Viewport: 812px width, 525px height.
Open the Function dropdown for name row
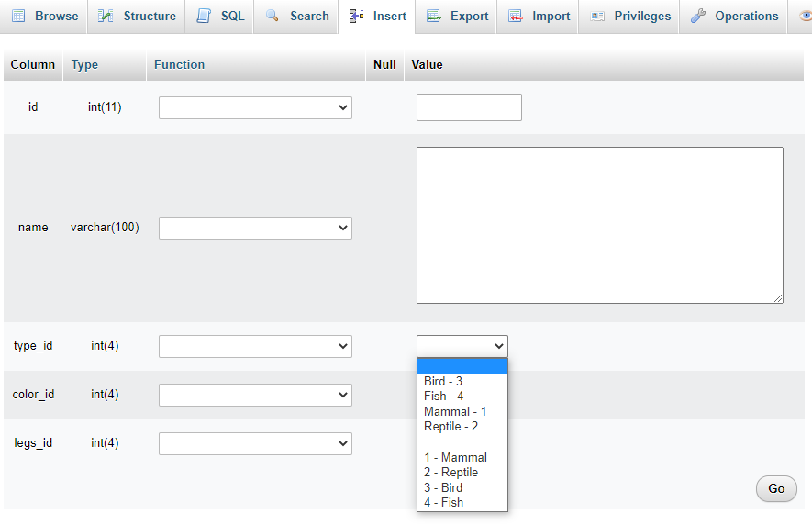[x=255, y=228]
